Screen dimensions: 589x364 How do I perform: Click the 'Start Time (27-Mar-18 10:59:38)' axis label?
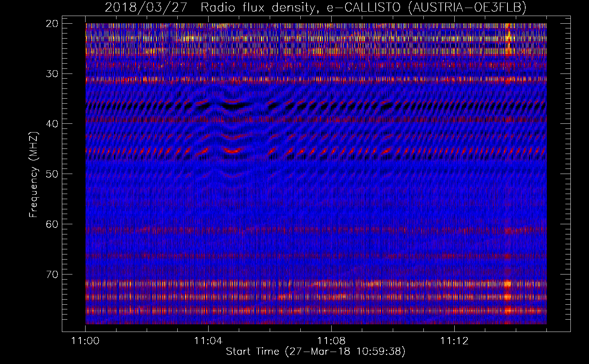(x=316, y=352)
